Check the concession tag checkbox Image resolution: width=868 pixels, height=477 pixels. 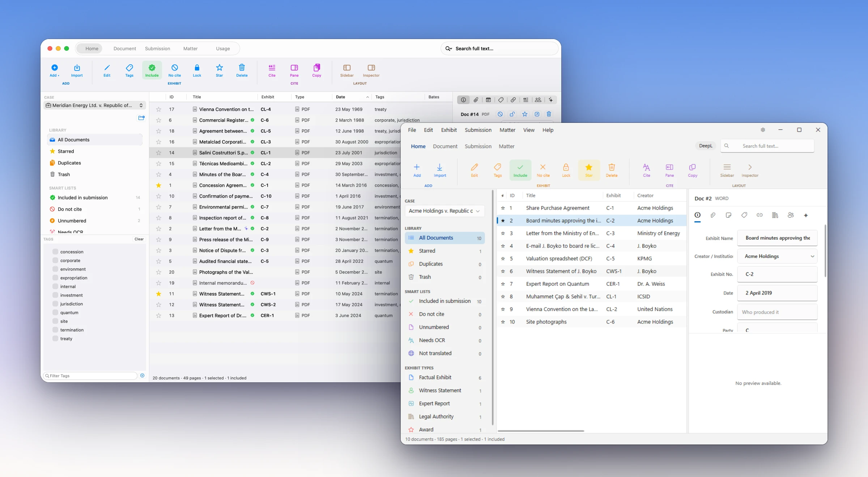[x=55, y=252]
